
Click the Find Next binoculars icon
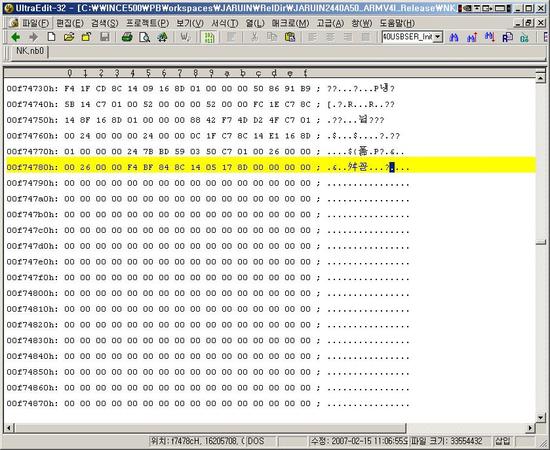[x=490, y=37]
